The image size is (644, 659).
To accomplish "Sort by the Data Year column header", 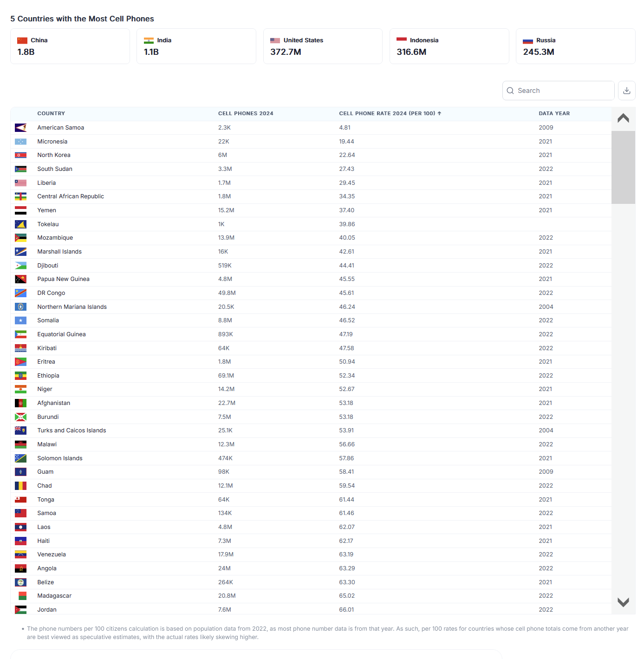I will [554, 113].
